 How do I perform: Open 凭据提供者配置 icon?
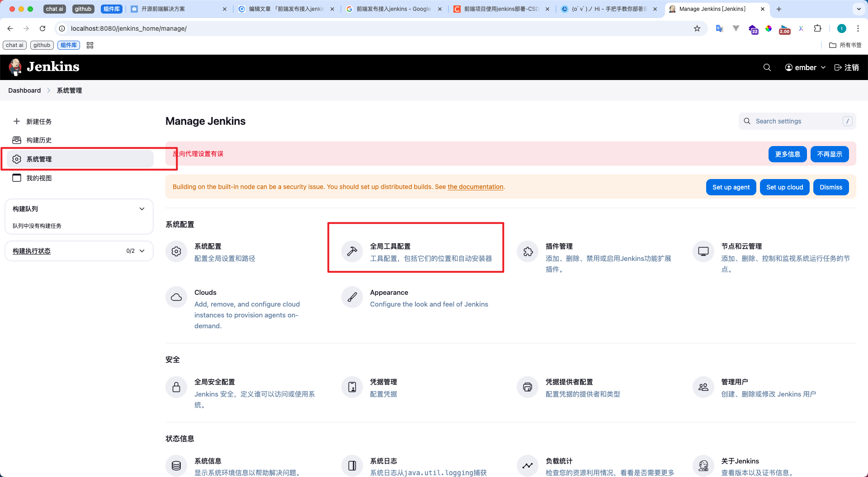click(x=528, y=387)
